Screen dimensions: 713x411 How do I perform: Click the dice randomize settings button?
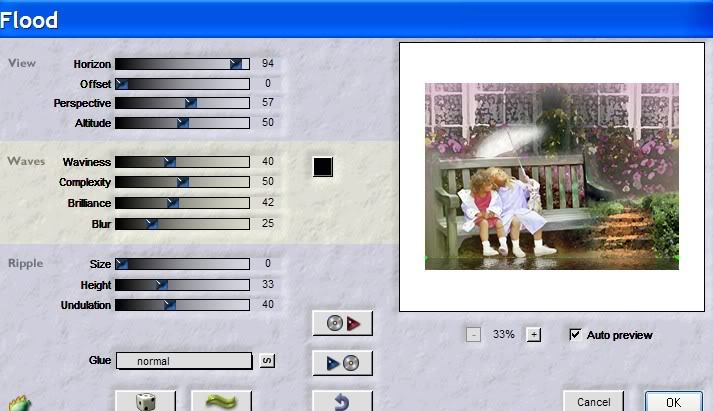(x=148, y=401)
